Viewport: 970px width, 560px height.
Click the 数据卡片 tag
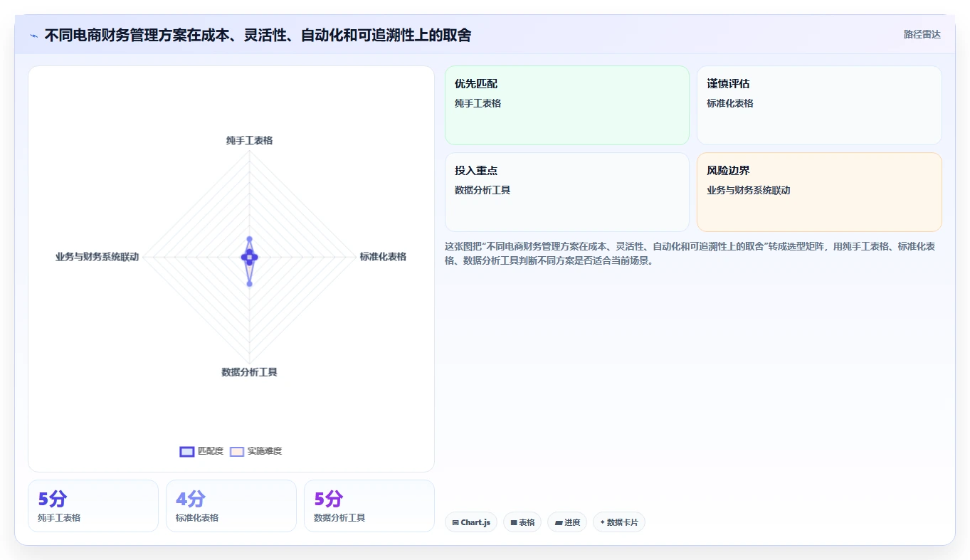pyautogui.click(x=619, y=522)
